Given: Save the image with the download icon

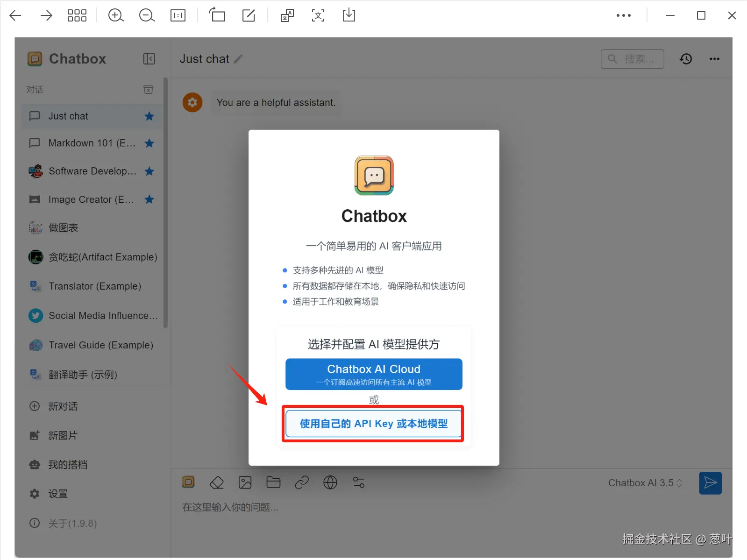Looking at the screenshot, I should coord(349,15).
